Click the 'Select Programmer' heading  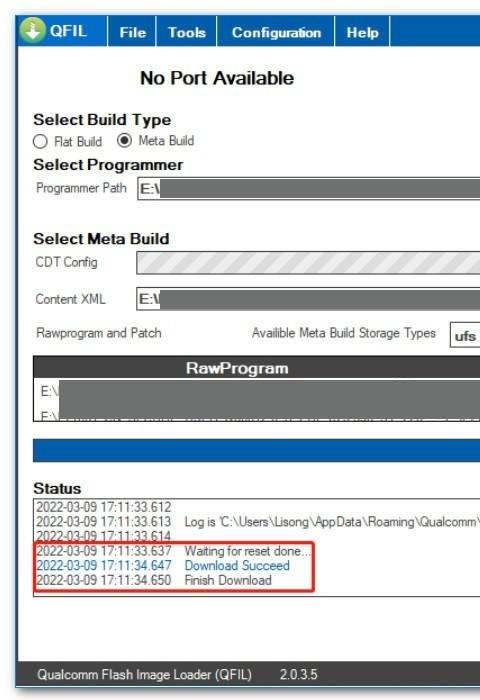(x=108, y=165)
